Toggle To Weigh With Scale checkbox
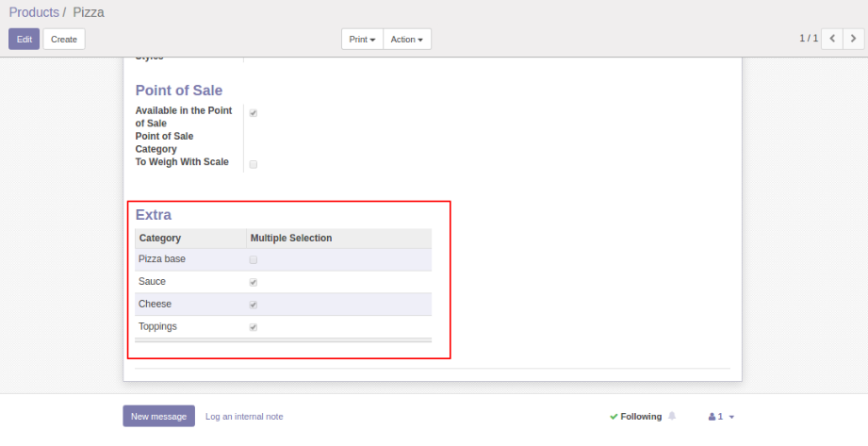The height and width of the screenshot is (446, 868). click(x=254, y=164)
